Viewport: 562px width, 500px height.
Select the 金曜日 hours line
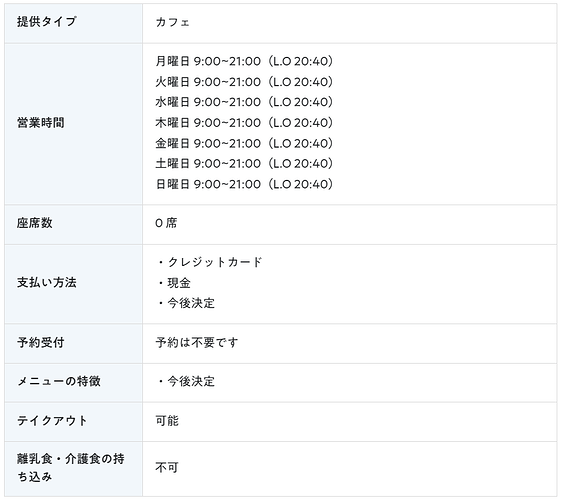click(244, 143)
